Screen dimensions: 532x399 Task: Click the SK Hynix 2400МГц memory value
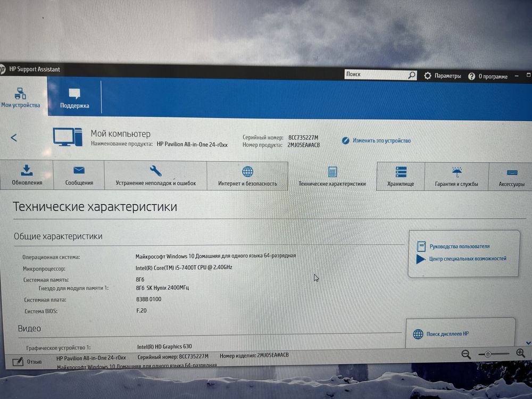tap(162, 287)
